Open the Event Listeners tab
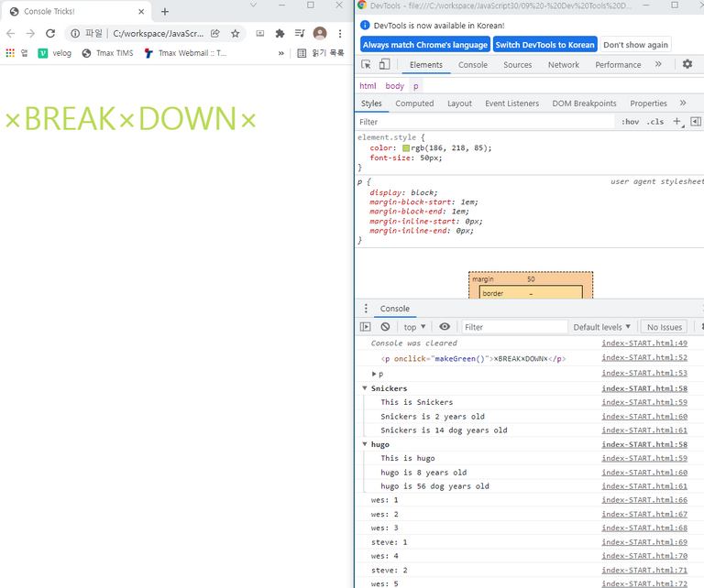The height and width of the screenshot is (588, 704). coord(511,103)
